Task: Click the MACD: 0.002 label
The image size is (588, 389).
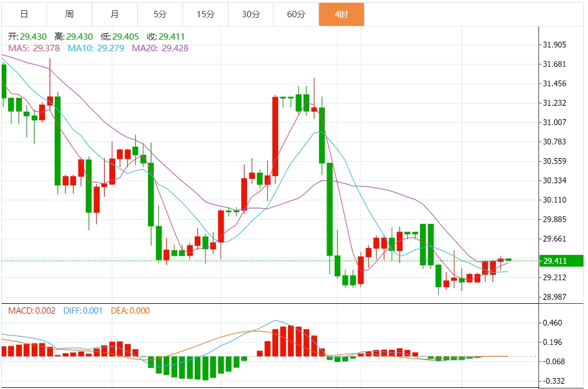Action: [32, 311]
